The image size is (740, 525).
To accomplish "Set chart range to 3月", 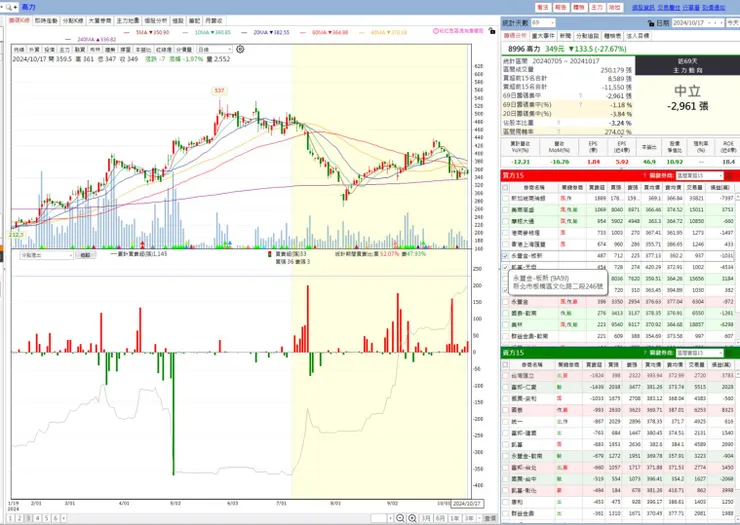I will (x=426, y=518).
